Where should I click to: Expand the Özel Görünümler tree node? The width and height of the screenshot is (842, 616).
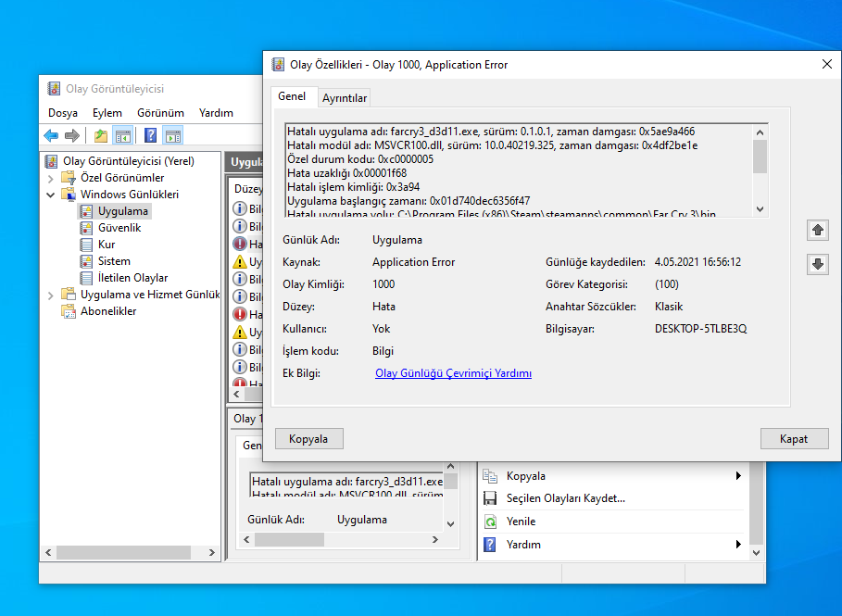(x=50, y=178)
